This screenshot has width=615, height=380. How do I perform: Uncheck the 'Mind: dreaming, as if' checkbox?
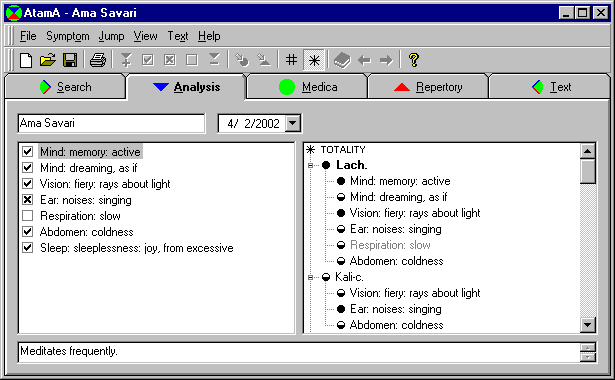click(27, 168)
